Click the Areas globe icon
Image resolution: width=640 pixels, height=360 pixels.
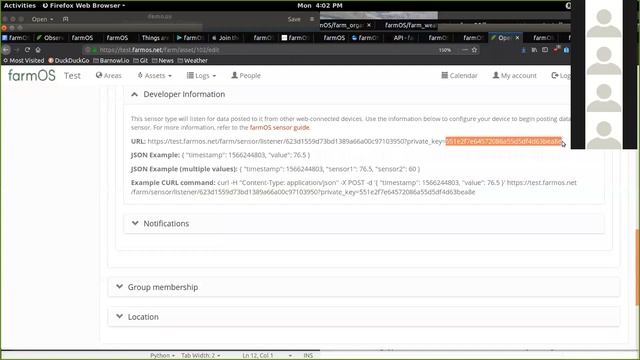99,75
